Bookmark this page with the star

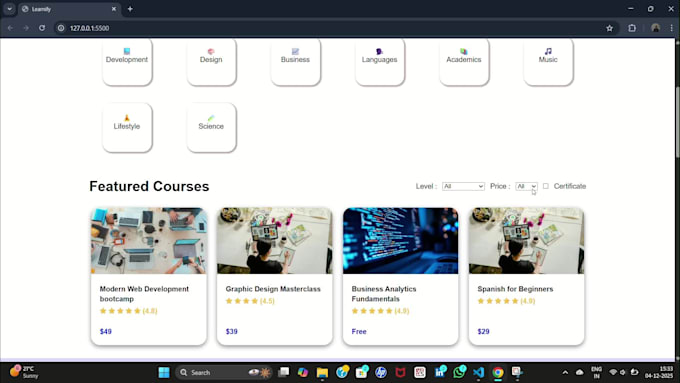(609, 28)
